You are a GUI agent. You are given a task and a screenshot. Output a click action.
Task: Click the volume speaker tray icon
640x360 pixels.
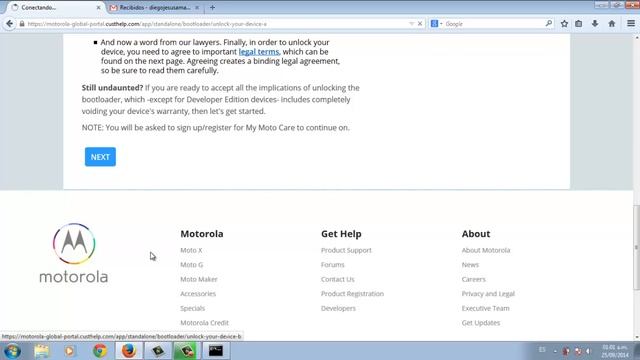(x=589, y=351)
